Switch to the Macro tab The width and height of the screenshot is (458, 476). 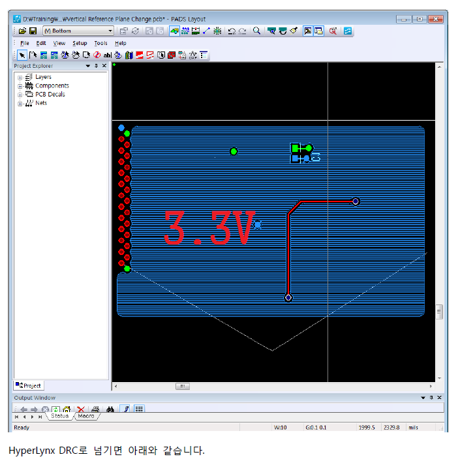point(86,416)
